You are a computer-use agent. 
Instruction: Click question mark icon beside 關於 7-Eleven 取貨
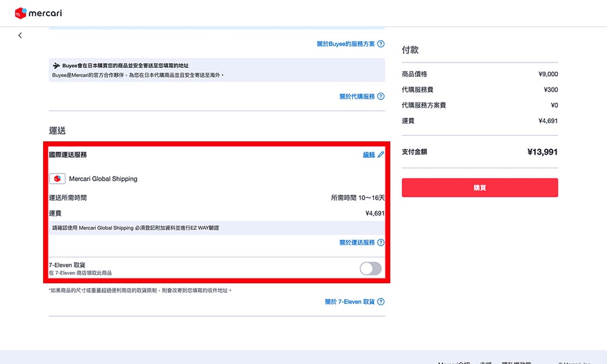381,302
